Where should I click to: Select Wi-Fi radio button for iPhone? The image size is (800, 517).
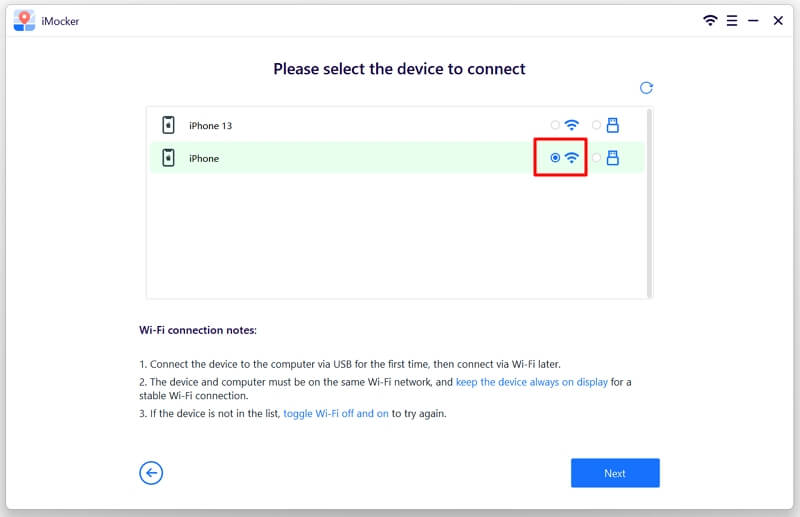(x=555, y=158)
